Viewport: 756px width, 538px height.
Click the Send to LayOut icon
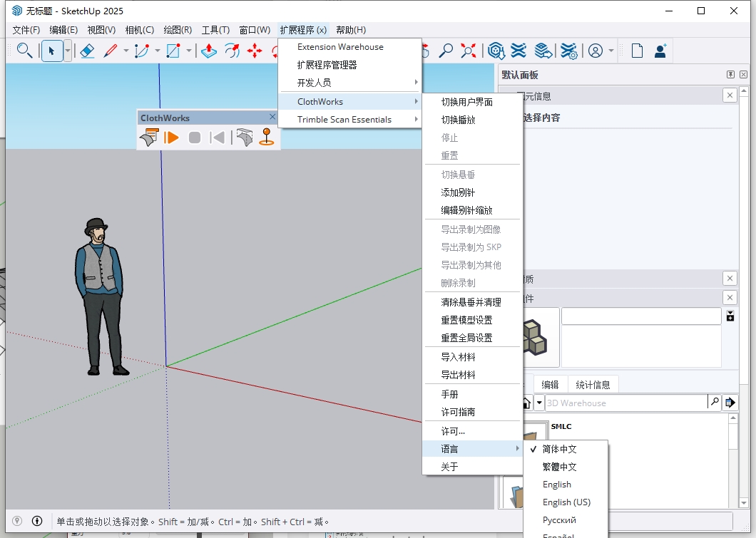543,51
